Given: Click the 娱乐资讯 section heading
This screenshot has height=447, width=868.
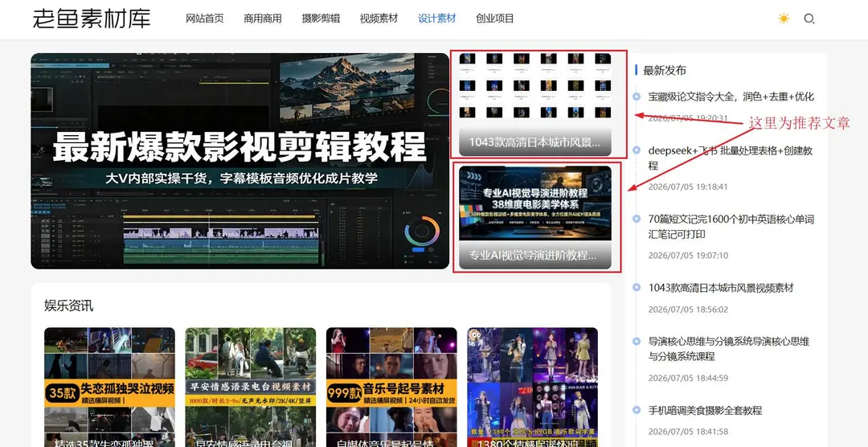Looking at the screenshot, I should click(68, 306).
